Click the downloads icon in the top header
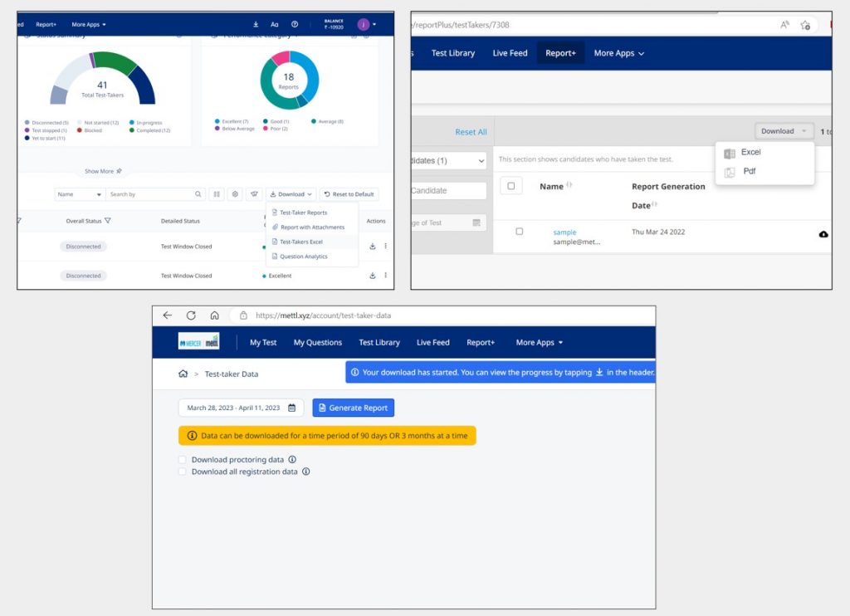 tap(255, 24)
